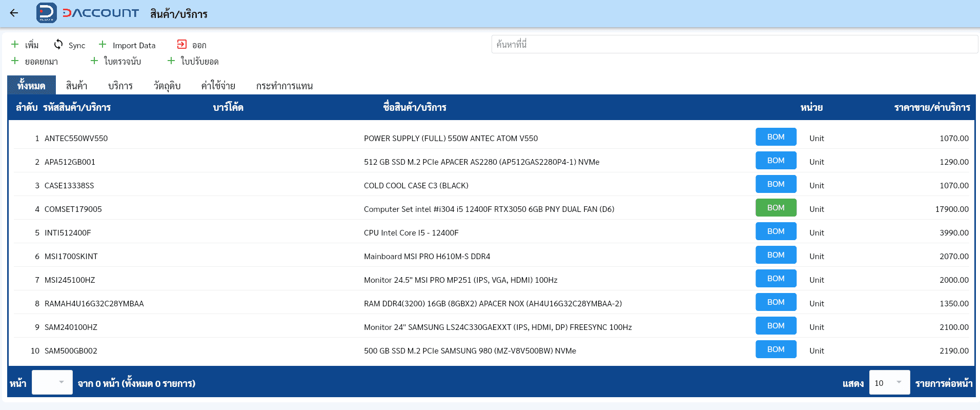Select product code MSI1700SKINT
Image resolution: width=980 pixels, height=410 pixels.
tap(71, 257)
